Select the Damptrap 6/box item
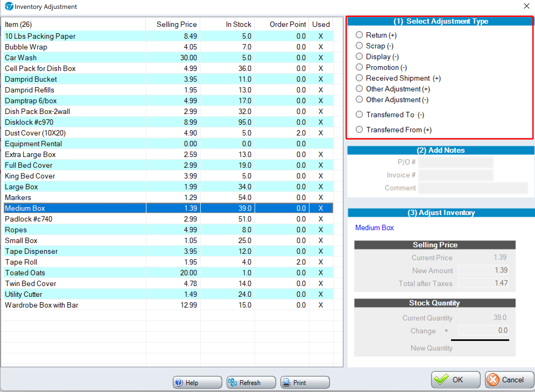 [x=168, y=101]
